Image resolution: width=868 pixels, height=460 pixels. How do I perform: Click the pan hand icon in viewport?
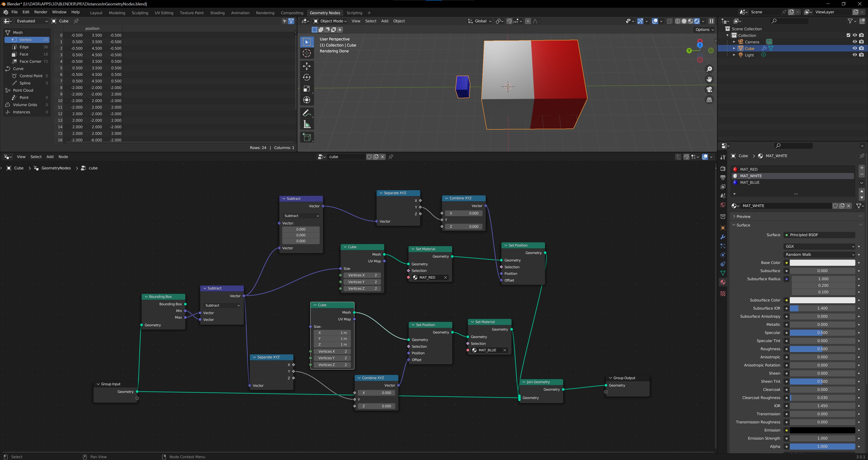coord(709,79)
